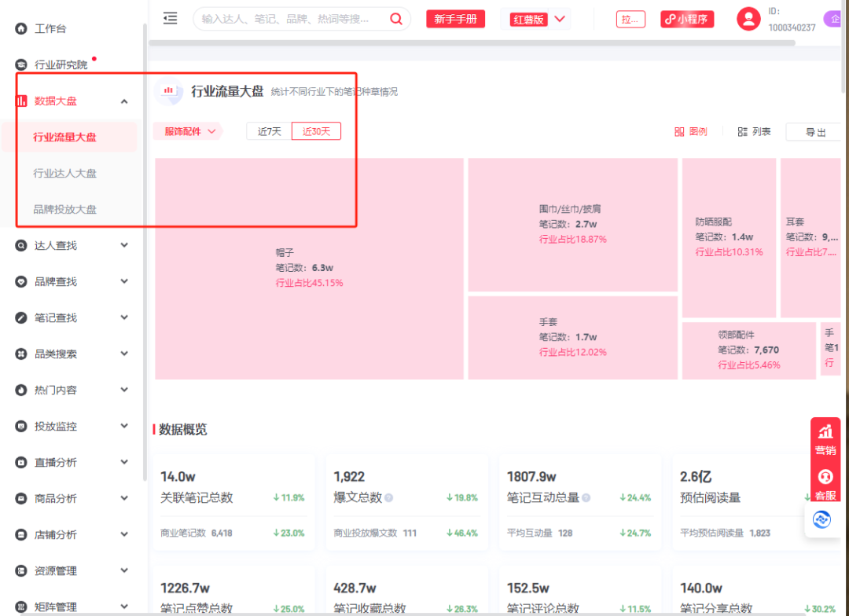This screenshot has height=616, width=849.
Task: Click the 营销 chart icon on floating panel
Action: click(x=825, y=432)
